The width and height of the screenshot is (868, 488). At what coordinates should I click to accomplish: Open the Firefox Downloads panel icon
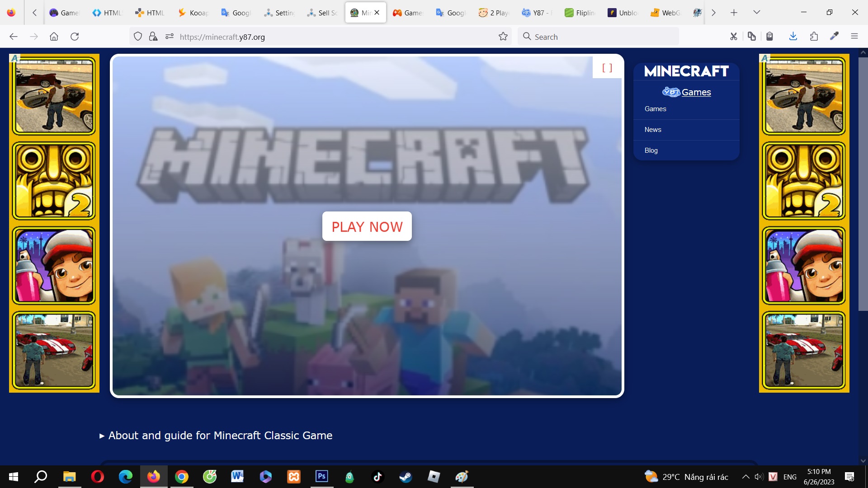coord(793,37)
